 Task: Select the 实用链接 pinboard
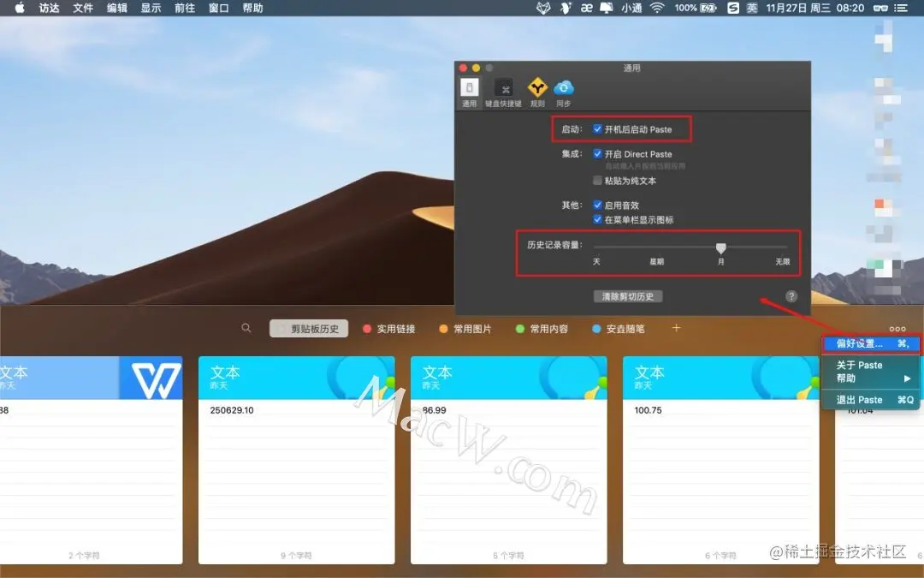click(389, 329)
